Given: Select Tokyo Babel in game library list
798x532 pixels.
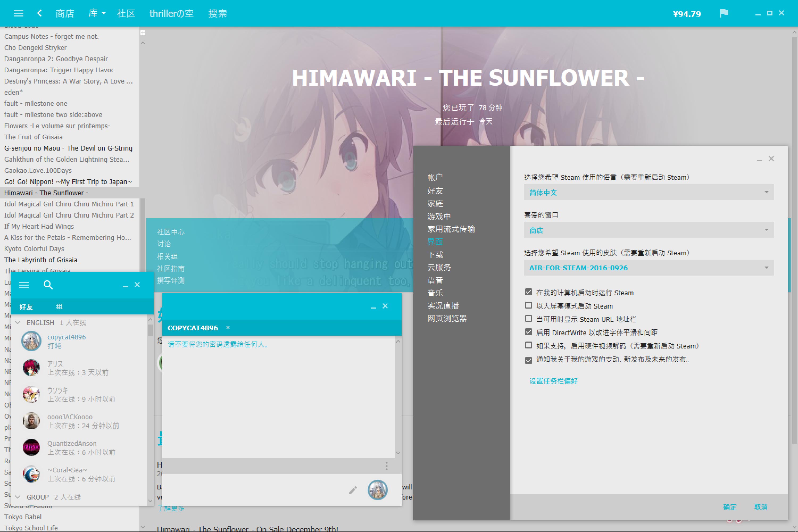Looking at the screenshot, I should pos(23,517).
